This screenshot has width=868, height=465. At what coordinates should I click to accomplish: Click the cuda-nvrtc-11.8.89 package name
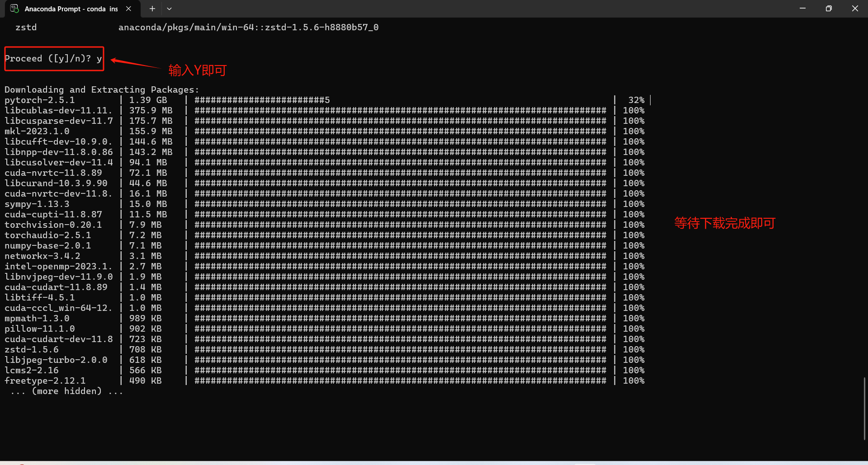[x=53, y=173]
